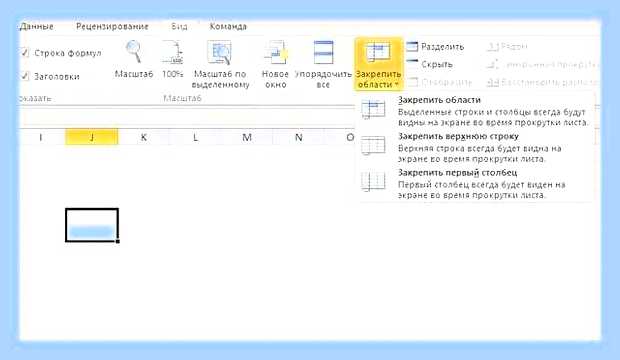
Task: Click Восстановить расположение окна command
Action: pyautogui.click(x=542, y=82)
